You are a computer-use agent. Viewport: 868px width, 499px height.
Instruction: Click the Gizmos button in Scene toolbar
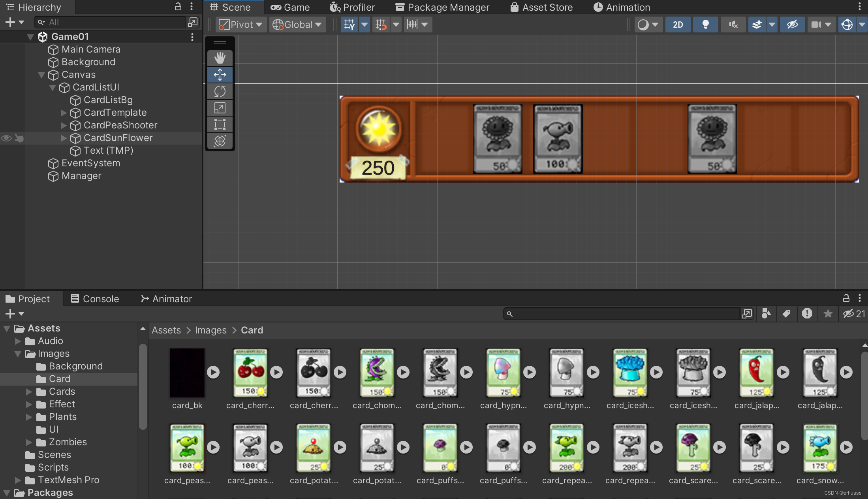click(x=847, y=24)
